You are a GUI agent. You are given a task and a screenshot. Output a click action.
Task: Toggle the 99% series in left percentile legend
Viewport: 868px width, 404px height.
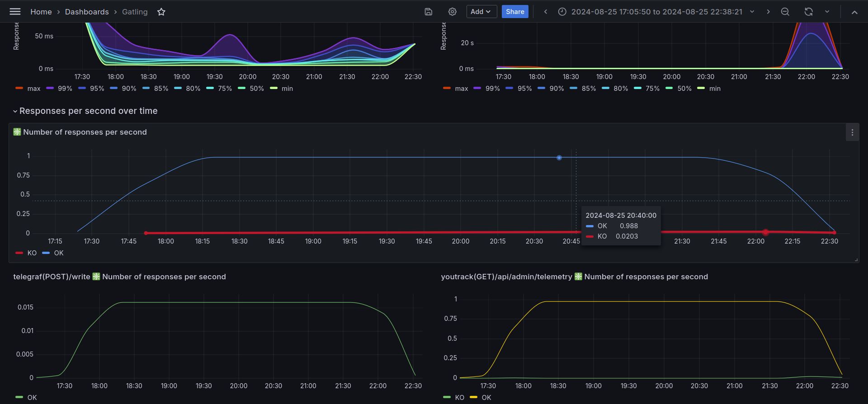click(x=59, y=89)
